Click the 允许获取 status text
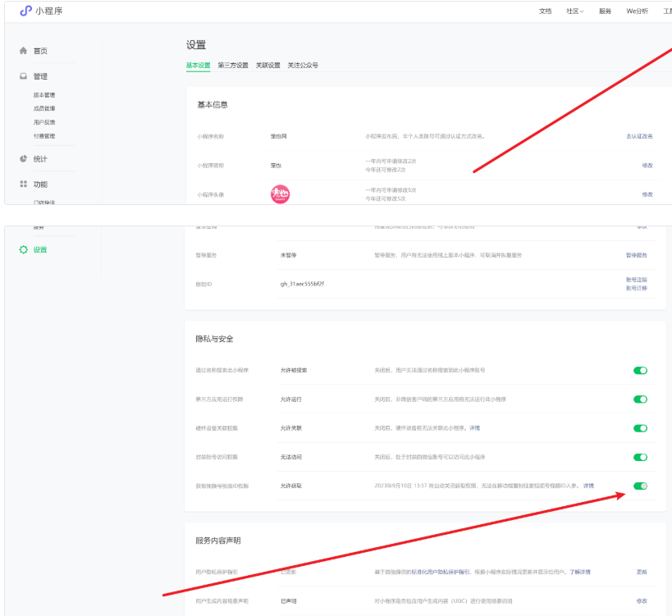The height and width of the screenshot is (616, 672). [x=291, y=486]
